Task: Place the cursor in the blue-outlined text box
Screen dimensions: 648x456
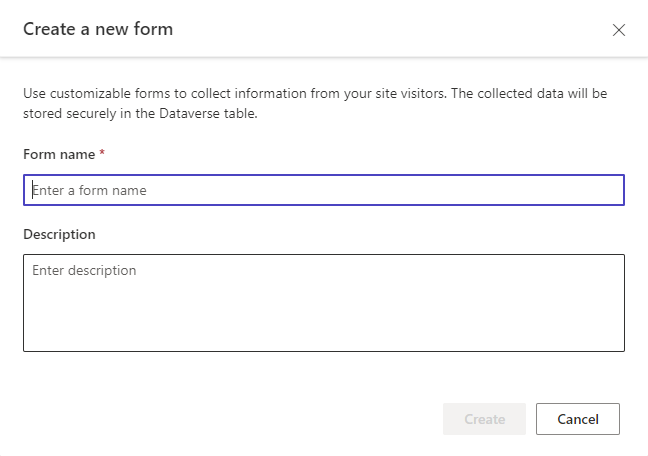Action: [324, 190]
